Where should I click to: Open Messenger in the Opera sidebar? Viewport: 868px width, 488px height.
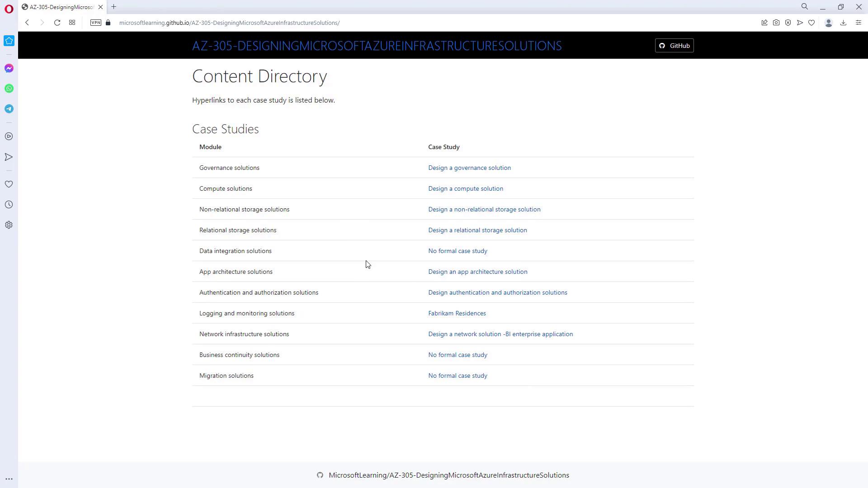pyautogui.click(x=9, y=68)
